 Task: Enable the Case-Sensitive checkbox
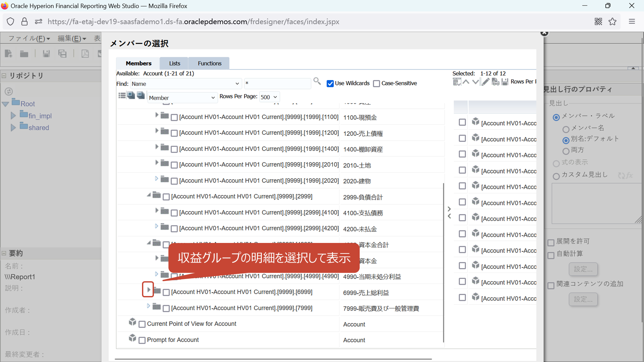click(376, 84)
